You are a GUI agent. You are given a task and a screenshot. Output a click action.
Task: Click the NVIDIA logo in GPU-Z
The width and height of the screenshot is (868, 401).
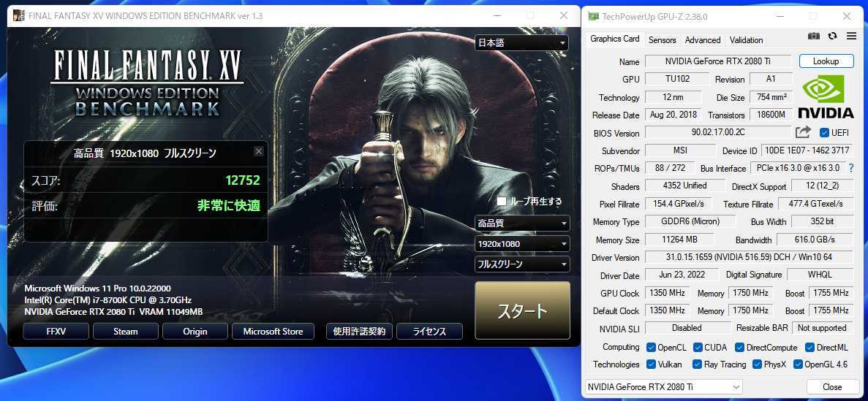826,97
